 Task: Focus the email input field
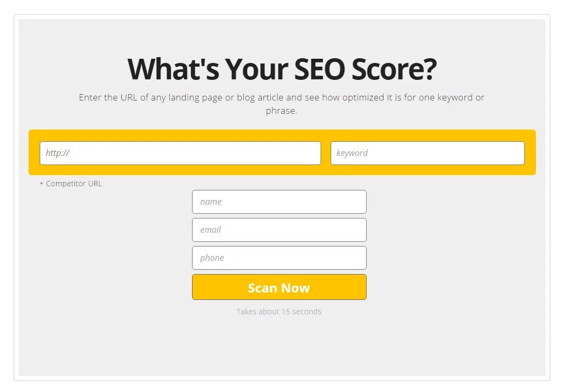pyautogui.click(x=279, y=230)
